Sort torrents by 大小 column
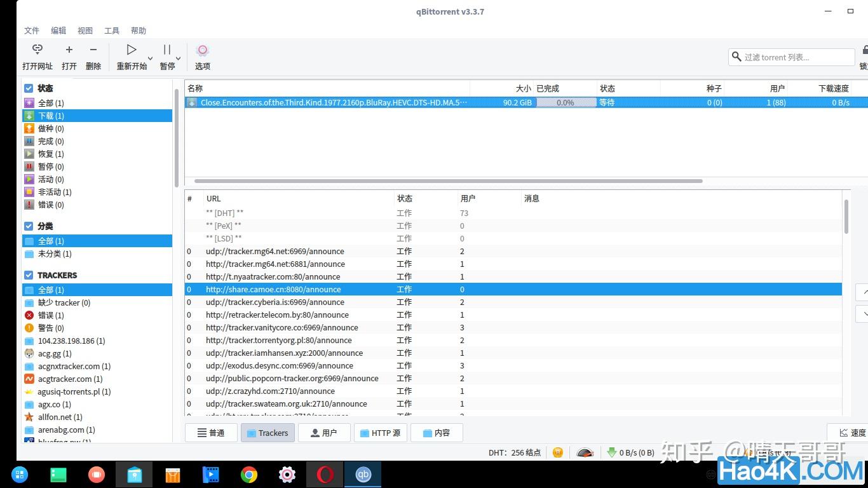 [x=502, y=88]
